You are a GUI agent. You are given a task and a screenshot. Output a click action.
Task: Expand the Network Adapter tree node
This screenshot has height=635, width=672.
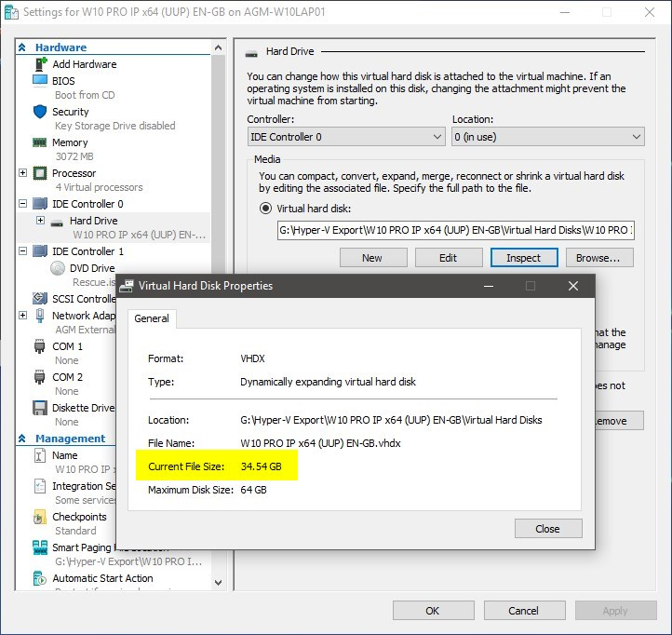23,316
